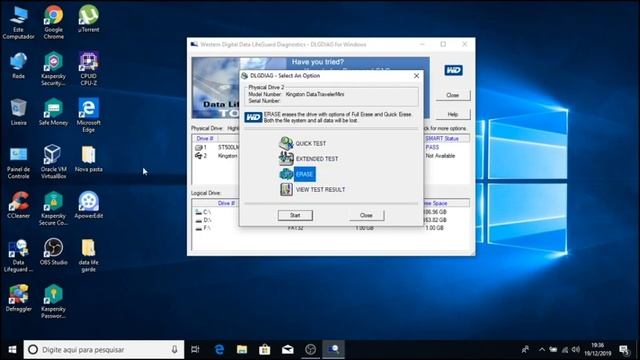This screenshot has height=360, width=640.
Task: Select the VIEW TEST RESULT icon
Action: click(x=286, y=189)
